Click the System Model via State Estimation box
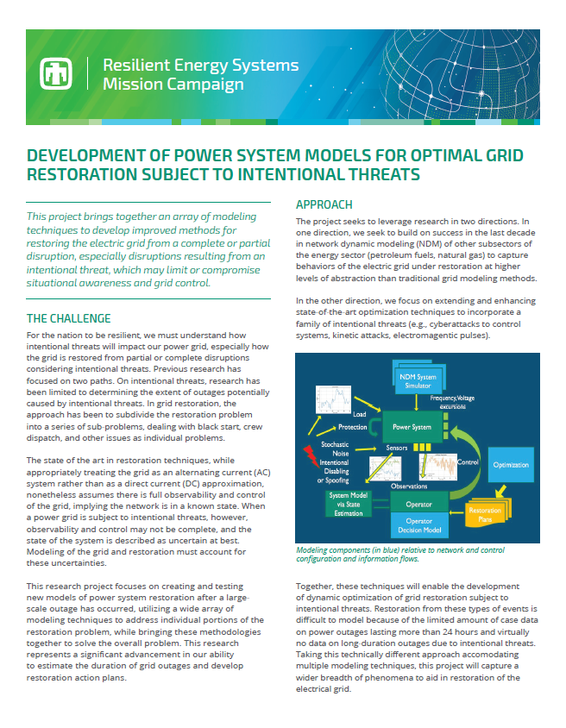The width and height of the screenshot is (566, 728). click(x=347, y=503)
